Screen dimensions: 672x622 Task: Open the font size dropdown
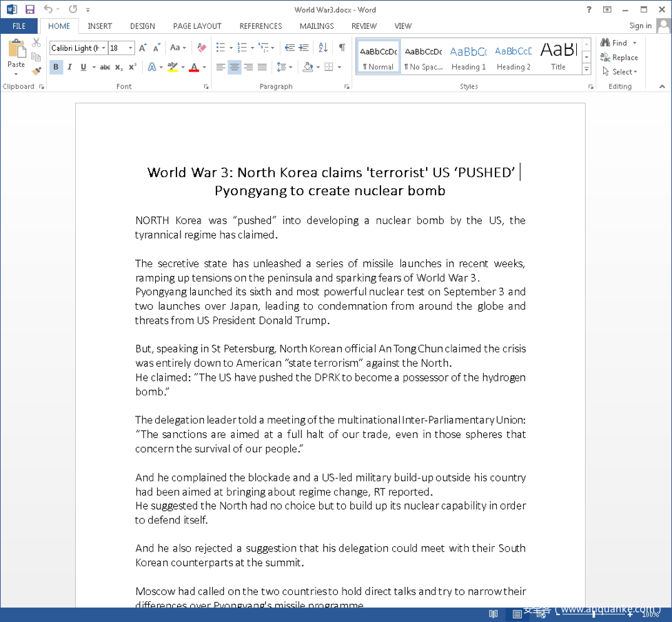coord(131,48)
